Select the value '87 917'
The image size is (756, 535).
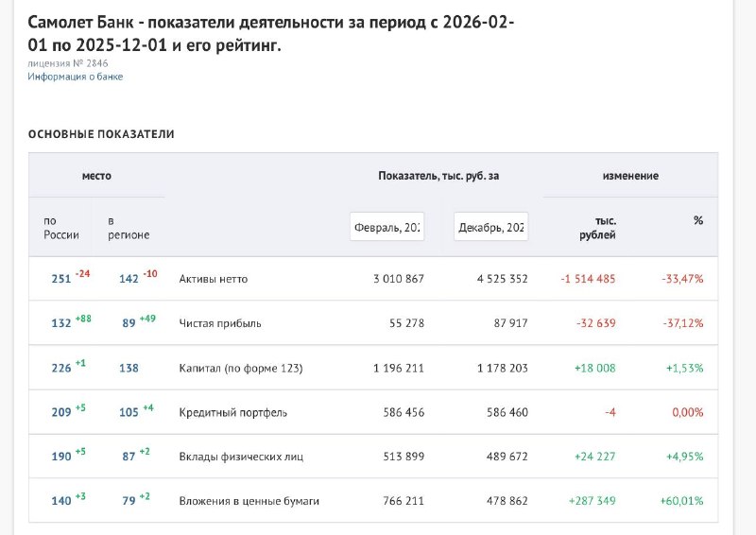click(x=510, y=323)
